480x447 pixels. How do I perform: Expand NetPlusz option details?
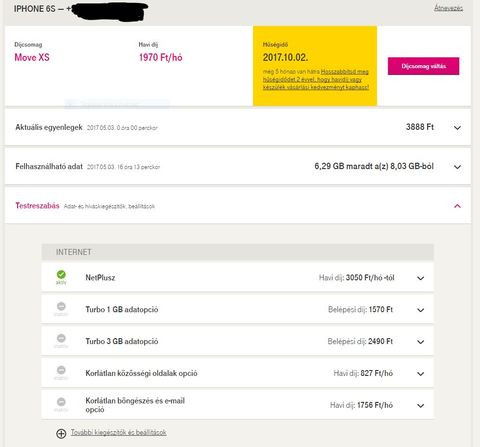click(421, 278)
